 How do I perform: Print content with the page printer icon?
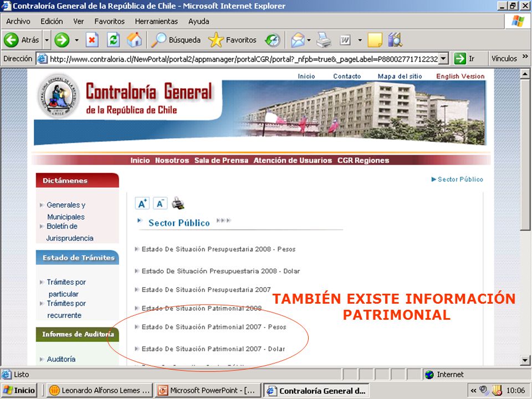178,203
